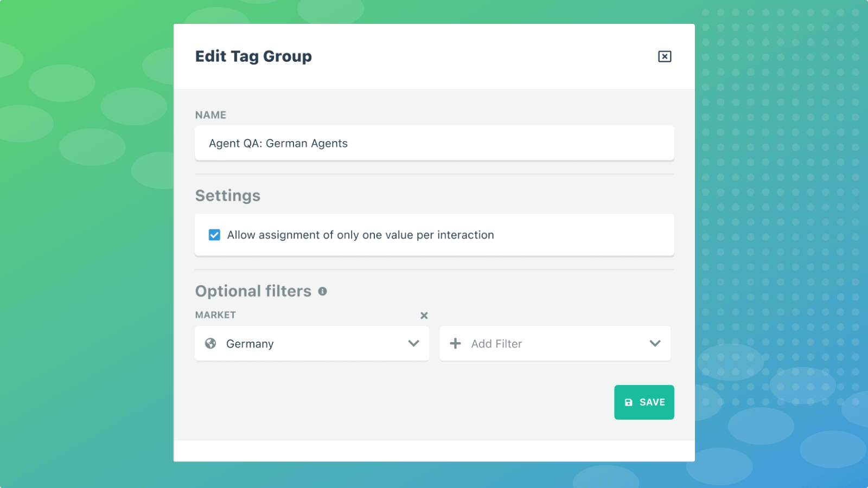Click the MARKET filter label

pyautogui.click(x=215, y=315)
